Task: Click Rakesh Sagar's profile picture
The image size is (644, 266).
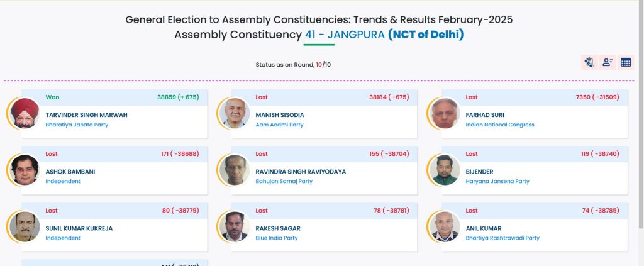Action: coord(235,226)
